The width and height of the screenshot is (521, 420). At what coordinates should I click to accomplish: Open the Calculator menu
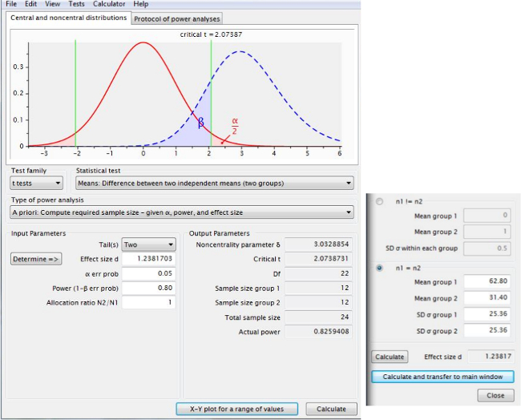tap(108, 4)
